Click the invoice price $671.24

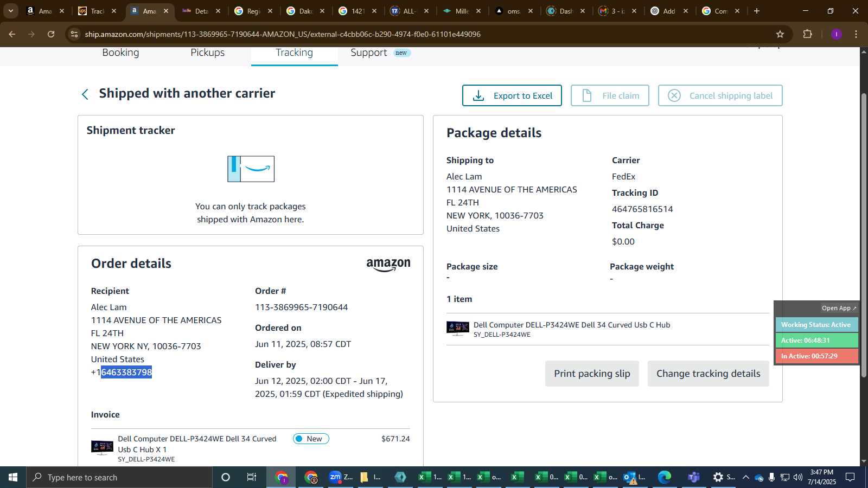click(x=395, y=439)
